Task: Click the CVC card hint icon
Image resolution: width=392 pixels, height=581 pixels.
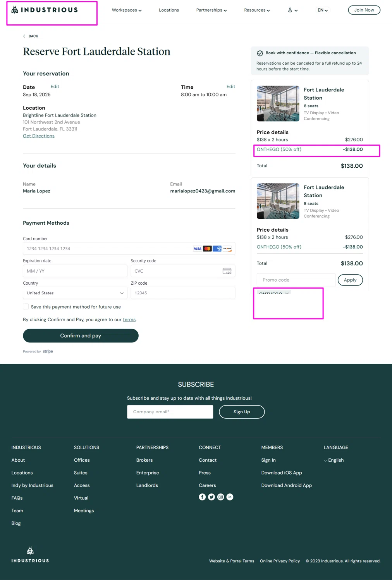Action: [x=227, y=271]
